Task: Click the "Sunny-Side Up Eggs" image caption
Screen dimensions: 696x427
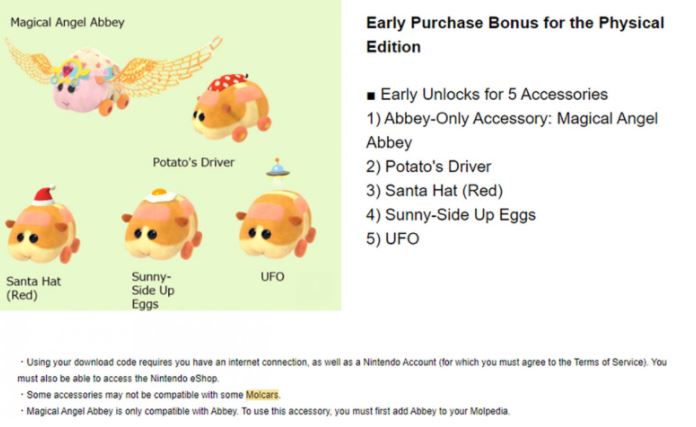Action: click(x=152, y=288)
